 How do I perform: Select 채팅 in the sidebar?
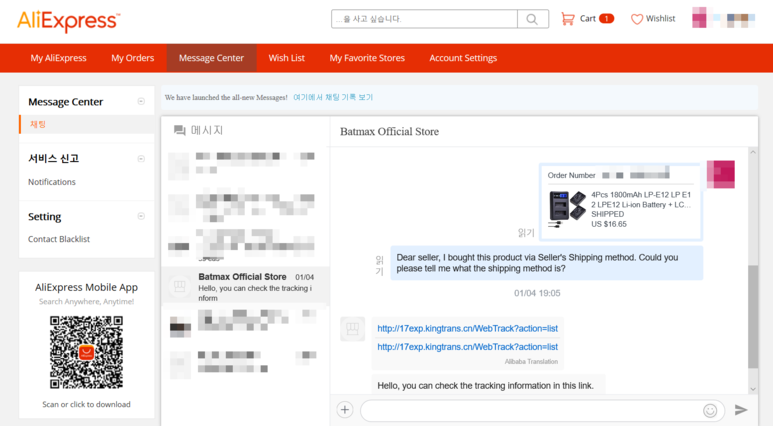tap(38, 124)
